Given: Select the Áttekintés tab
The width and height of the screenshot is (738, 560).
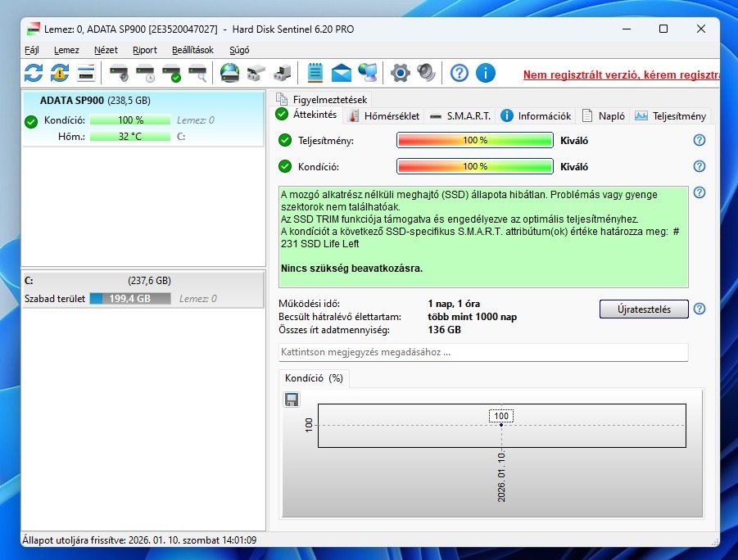Looking at the screenshot, I should tap(307, 115).
